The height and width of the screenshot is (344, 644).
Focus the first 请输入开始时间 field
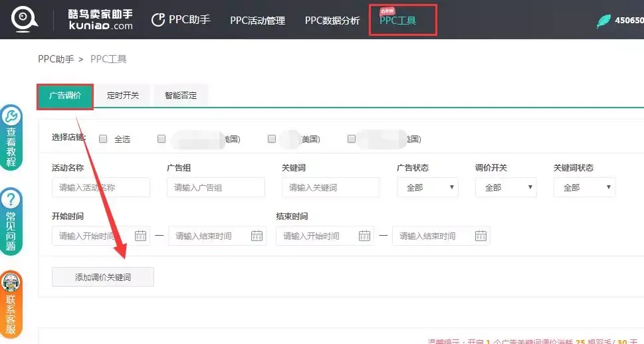[x=101, y=236]
